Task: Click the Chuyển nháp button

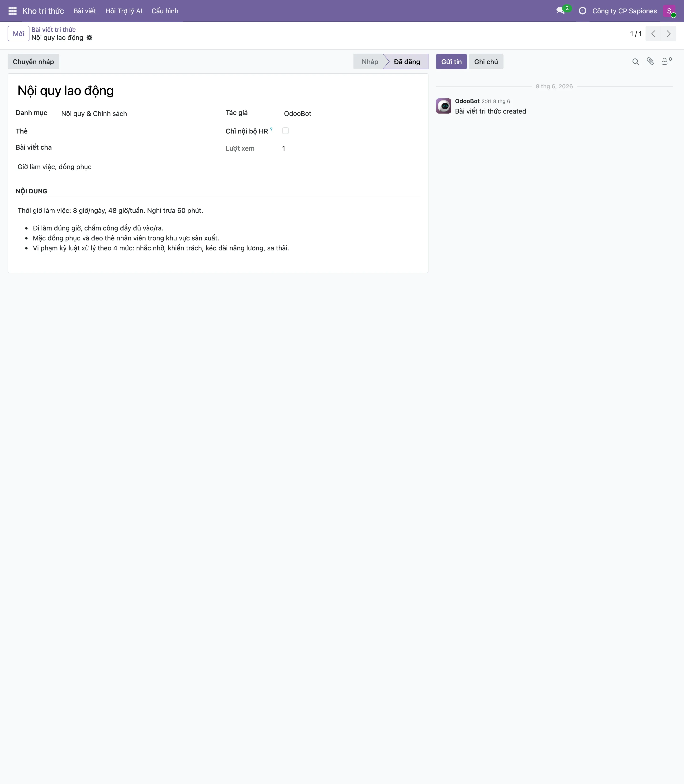Action: [x=33, y=62]
